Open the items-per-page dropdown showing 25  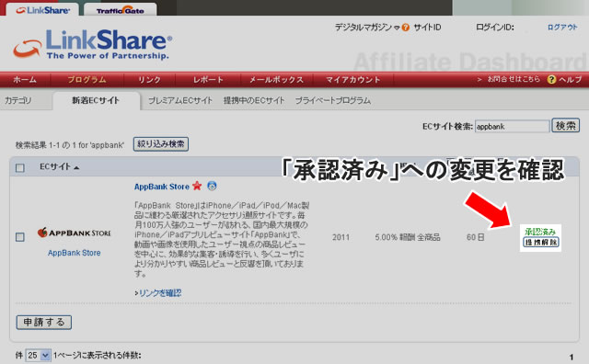tap(38, 355)
